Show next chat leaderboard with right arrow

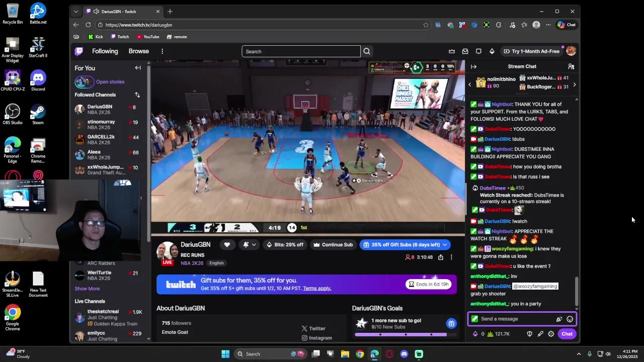[574, 84]
